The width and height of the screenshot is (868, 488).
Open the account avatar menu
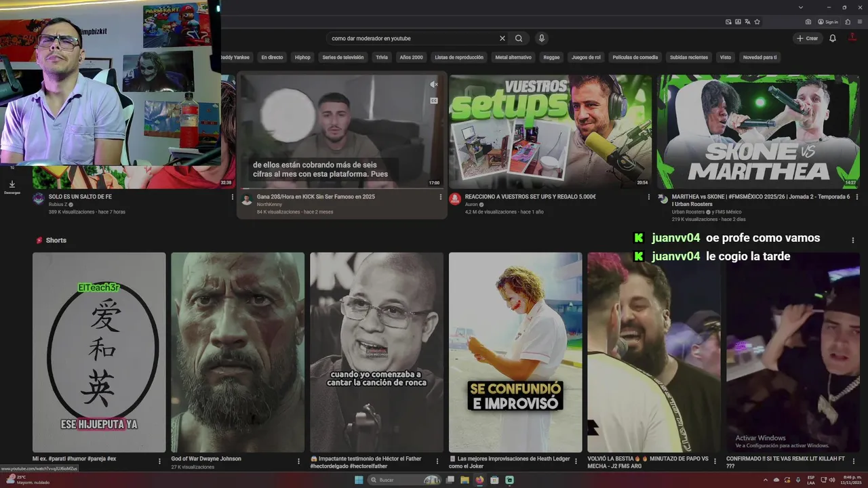pos(853,38)
